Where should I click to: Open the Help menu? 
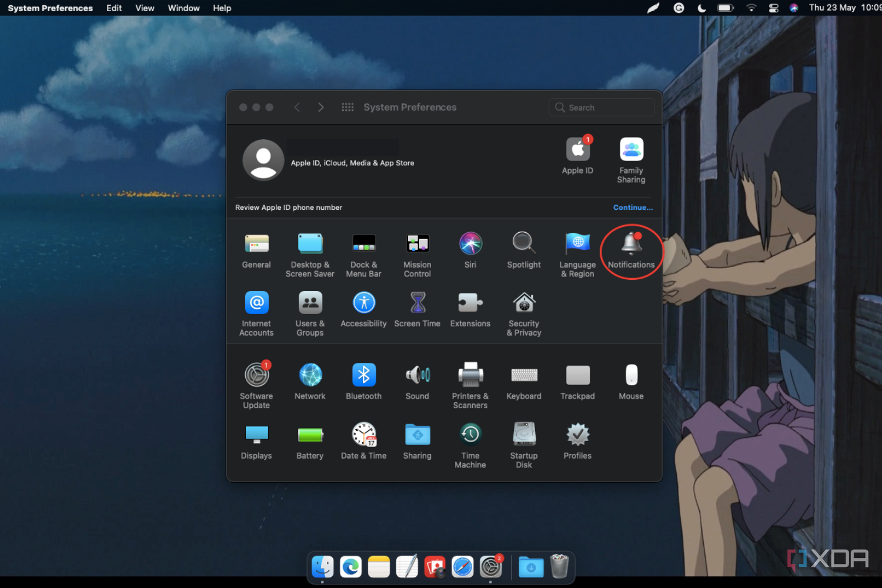[x=222, y=8]
